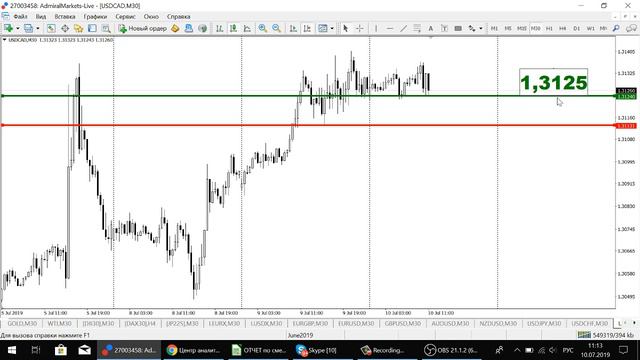Viewport: 640px width, 360px height.
Task: Select the Text Label tool
Action: (x=444, y=28)
